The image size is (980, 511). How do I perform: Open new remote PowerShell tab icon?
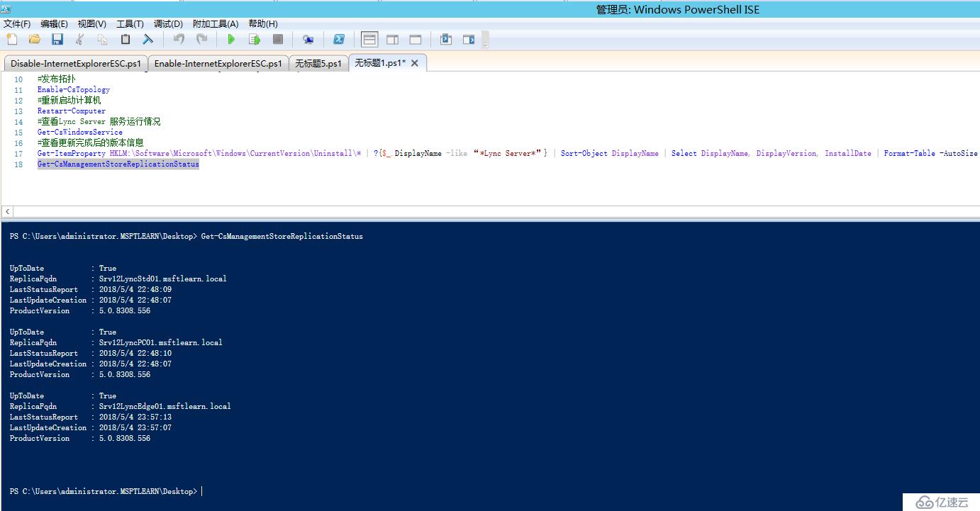pos(308,40)
